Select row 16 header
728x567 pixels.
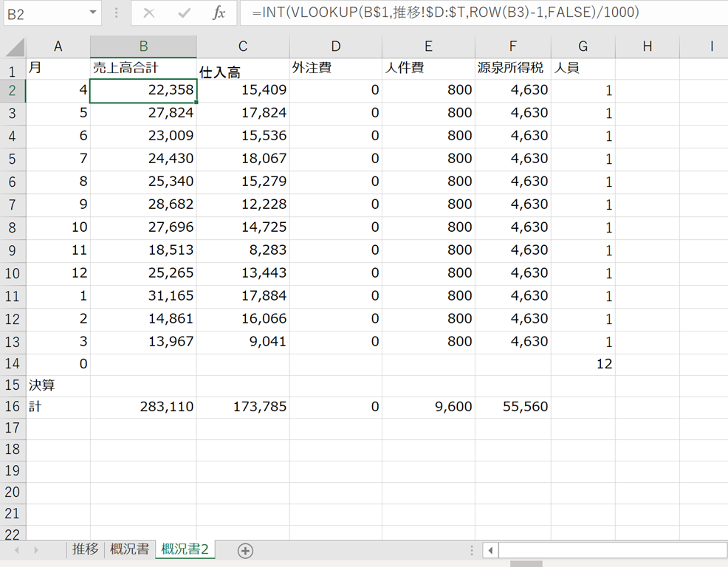[x=12, y=407]
